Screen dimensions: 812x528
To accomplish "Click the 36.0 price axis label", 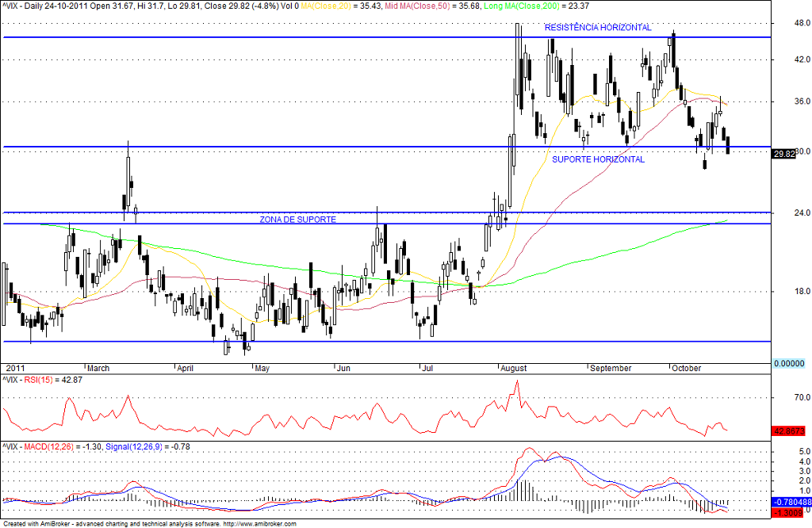I will [802, 101].
